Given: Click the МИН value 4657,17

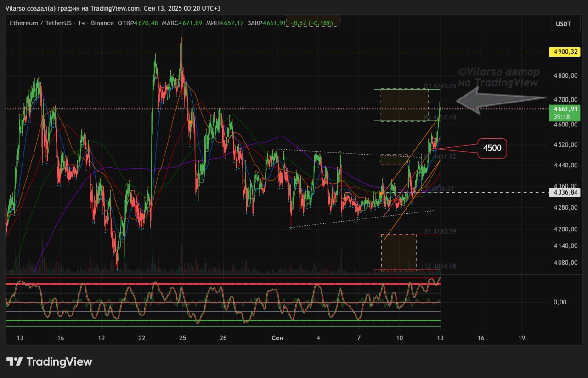Looking at the screenshot, I should [x=231, y=23].
